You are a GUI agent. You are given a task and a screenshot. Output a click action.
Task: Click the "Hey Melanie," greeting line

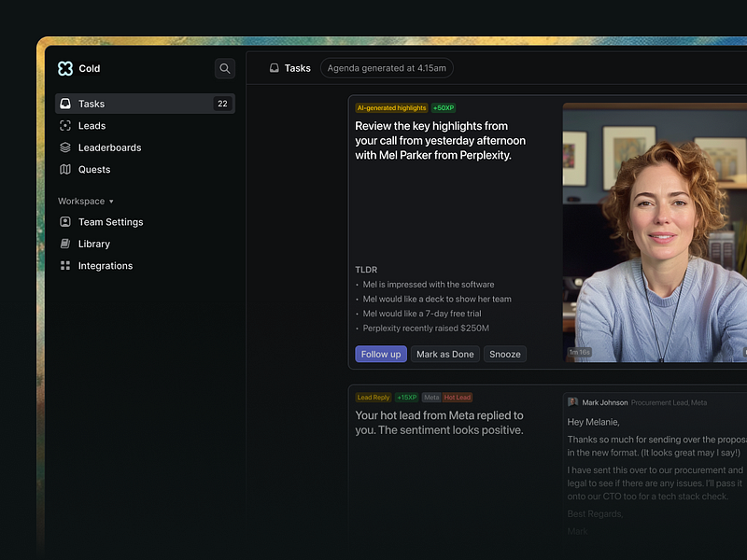pos(593,422)
